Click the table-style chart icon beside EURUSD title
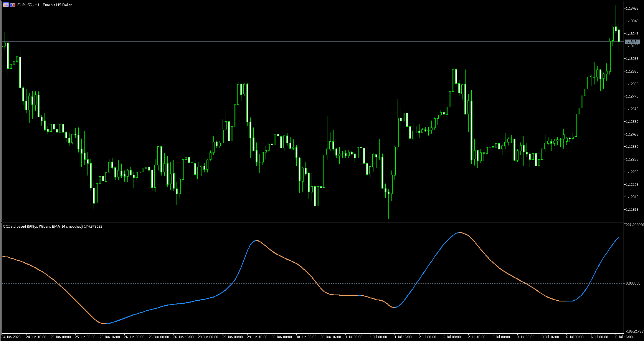 point(6,5)
